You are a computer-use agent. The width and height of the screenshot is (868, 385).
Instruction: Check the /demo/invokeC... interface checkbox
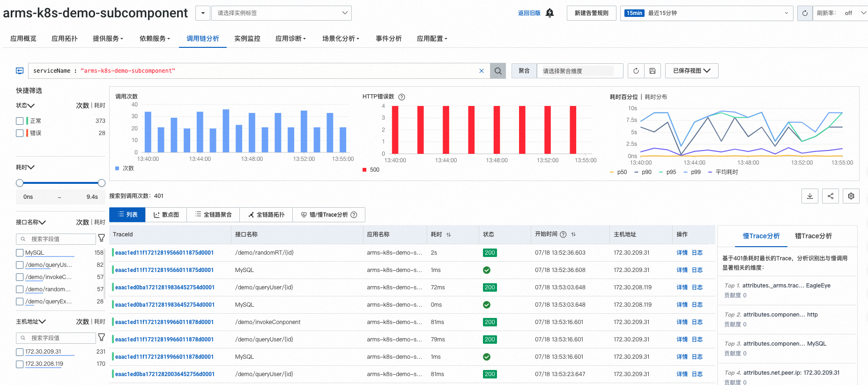pos(20,277)
